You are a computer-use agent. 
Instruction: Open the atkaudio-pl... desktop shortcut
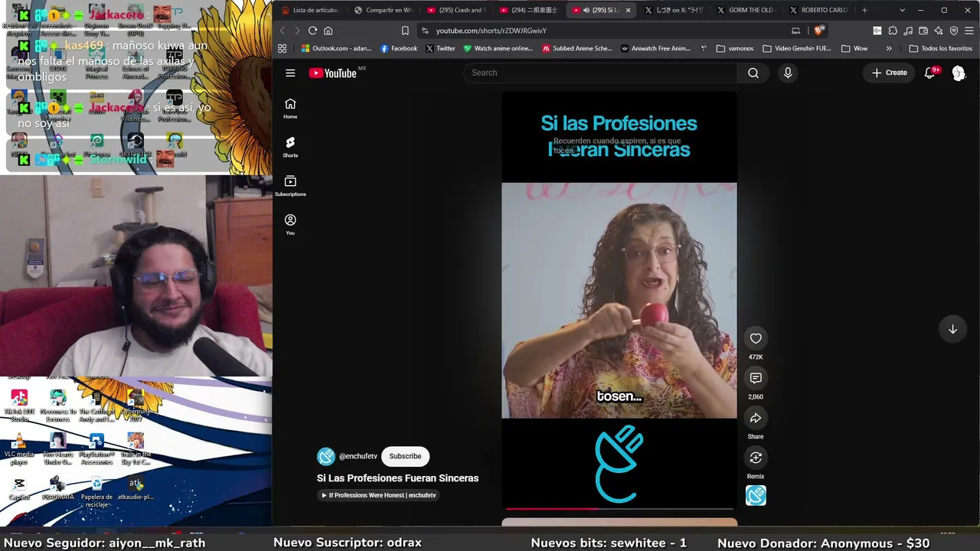click(x=136, y=488)
